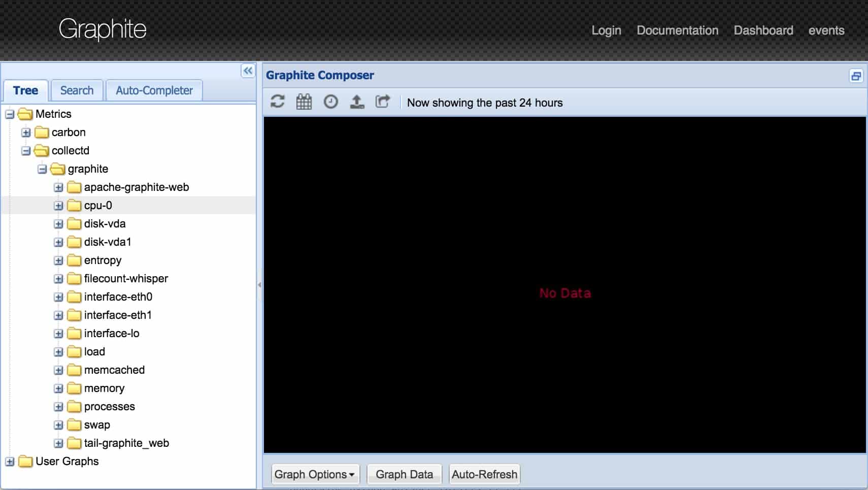Collapse the collectd tree node
Image resolution: width=868 pixels, height=490 pixels.
(x=26, y=151)
